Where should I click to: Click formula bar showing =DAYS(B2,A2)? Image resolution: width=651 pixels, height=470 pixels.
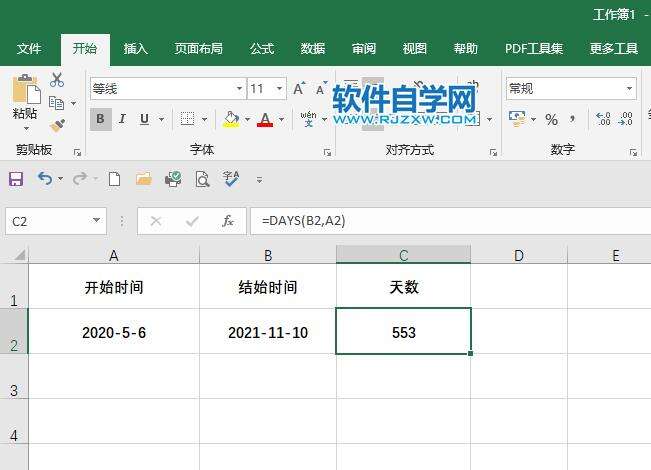pos(450,221)
